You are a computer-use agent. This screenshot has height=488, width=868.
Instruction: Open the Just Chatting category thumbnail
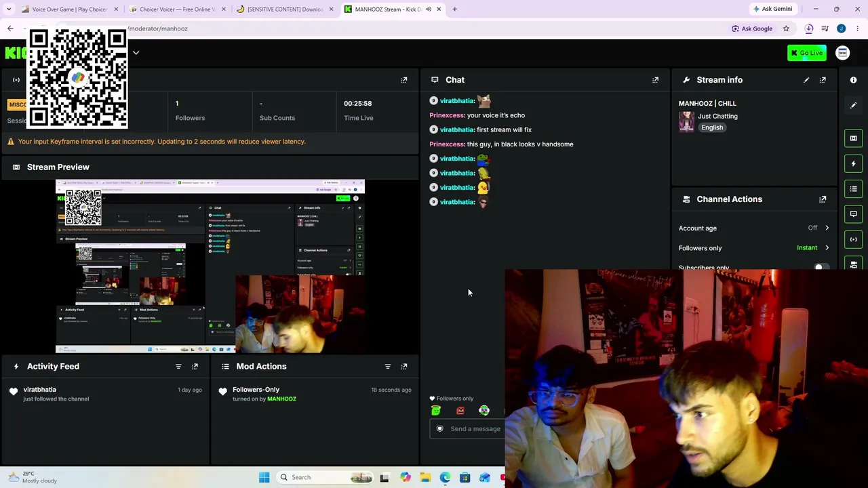(x=686, y=122)
